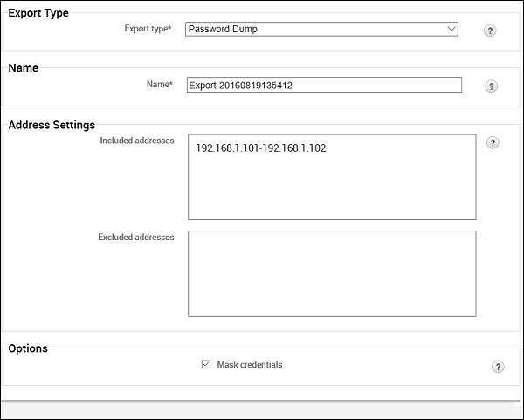Click the "Mask credentials" label text
The height and width of the screenshot is (420, 524).
click(x=250, y=364)
